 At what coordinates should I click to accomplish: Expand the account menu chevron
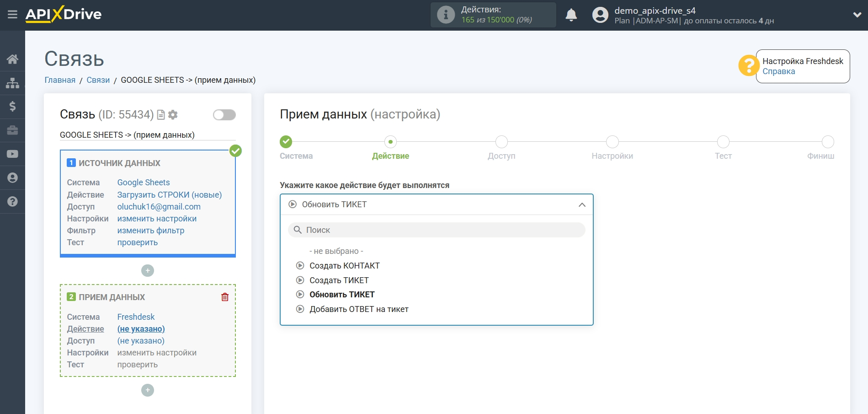click(x=857, y=15)
